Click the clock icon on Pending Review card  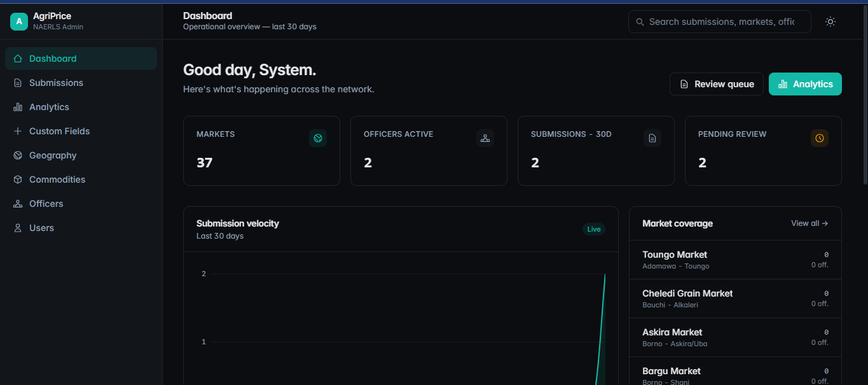(x=820, y=138)
